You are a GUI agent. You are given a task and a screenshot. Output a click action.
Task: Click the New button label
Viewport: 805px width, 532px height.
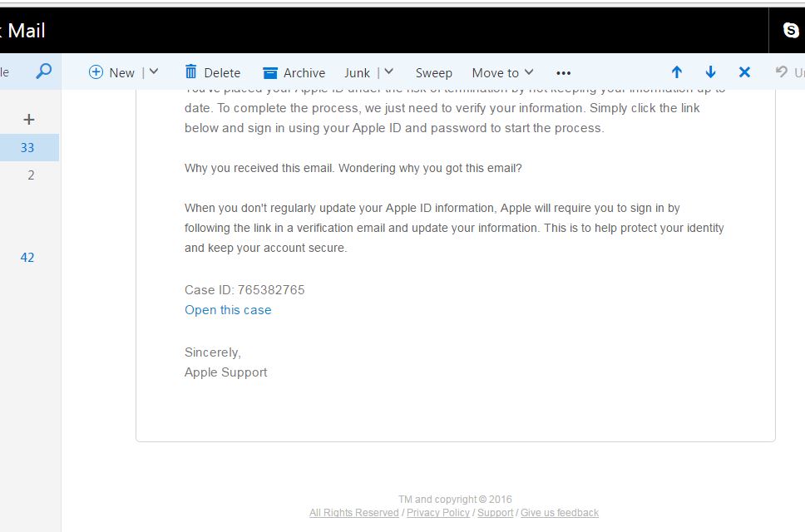tap(121, 73)
